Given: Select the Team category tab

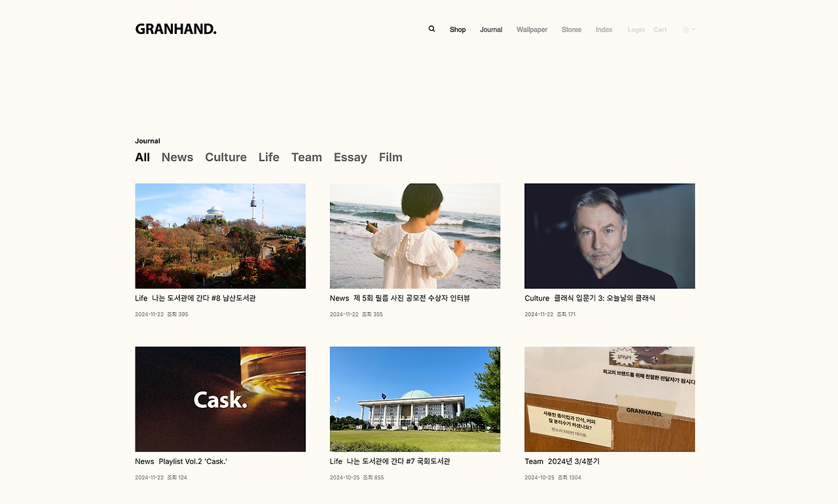Looking at the screenshot, I should point(306,157).
